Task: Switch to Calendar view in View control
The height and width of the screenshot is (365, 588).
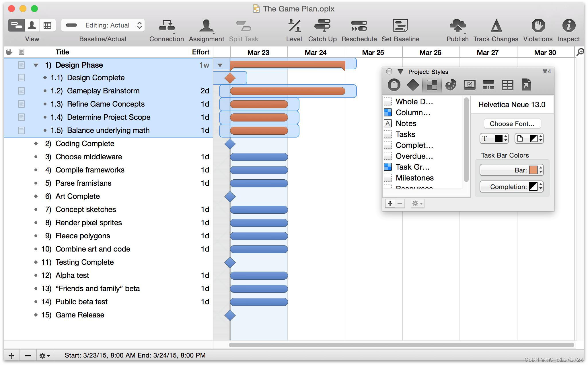Action: coord(47,25)
